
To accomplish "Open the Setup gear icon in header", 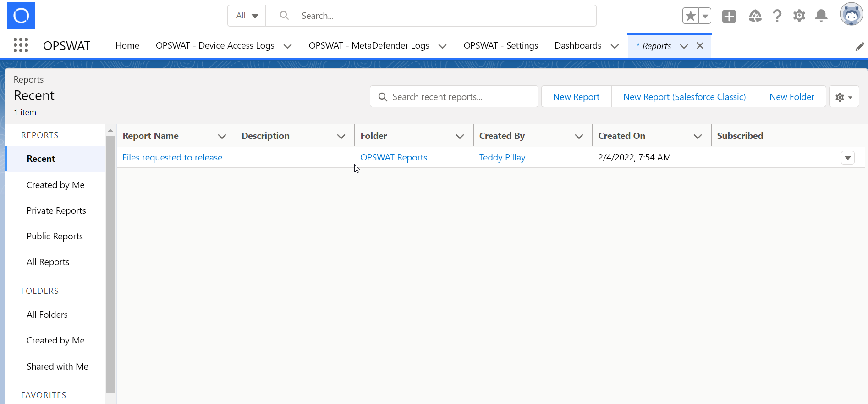I will coord(799,16).
